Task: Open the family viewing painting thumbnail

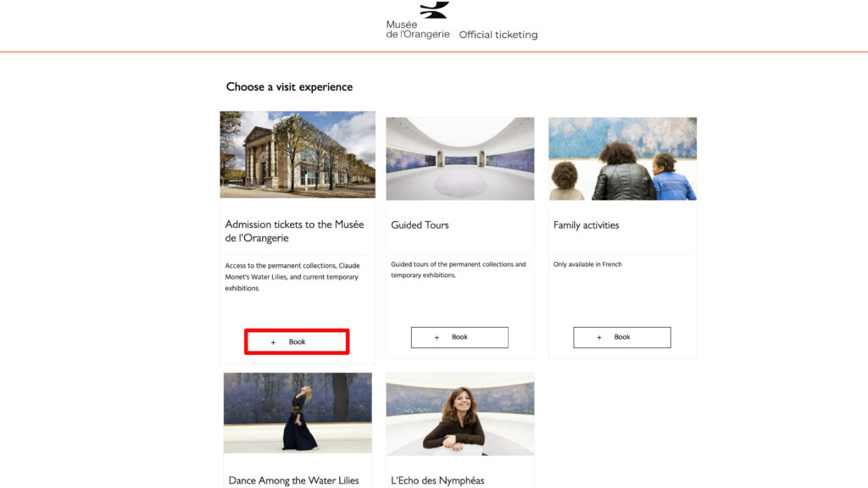Action: [x=622, y=158]
